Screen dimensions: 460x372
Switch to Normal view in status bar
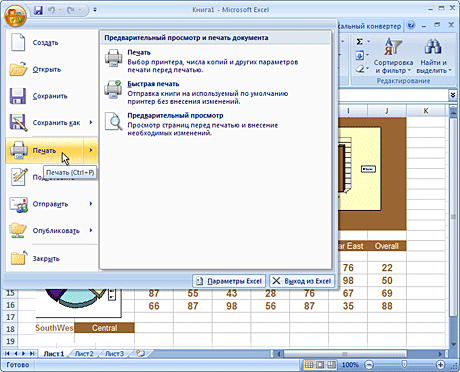[x=309, y=365]
